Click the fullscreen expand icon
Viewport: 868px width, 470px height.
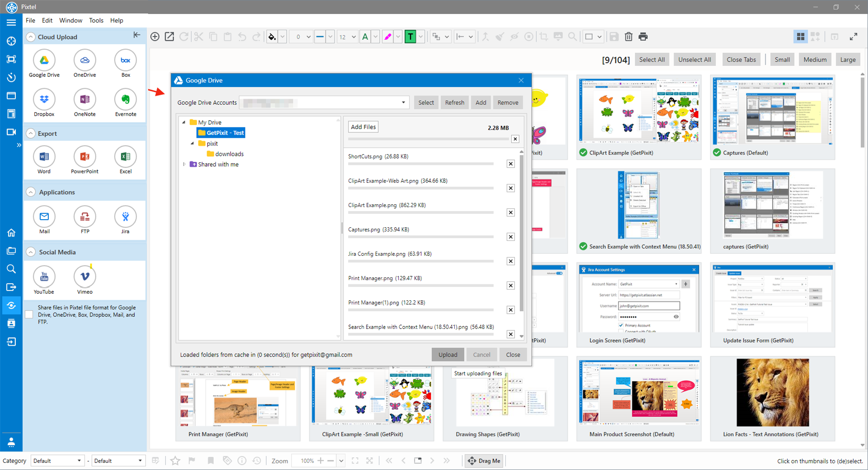pyautogui.click(x=854, y=37)
